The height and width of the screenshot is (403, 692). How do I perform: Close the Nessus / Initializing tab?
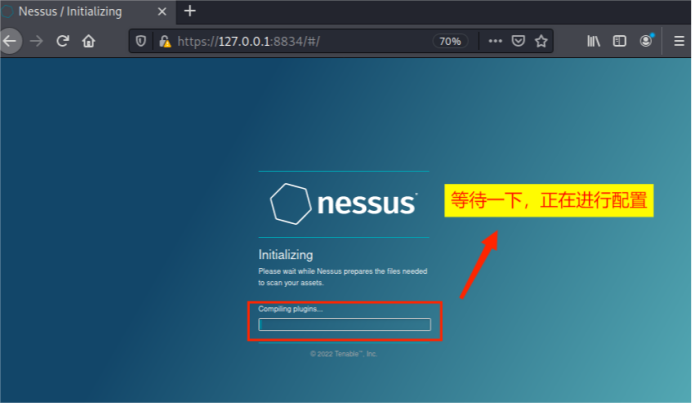coord(162,11)
